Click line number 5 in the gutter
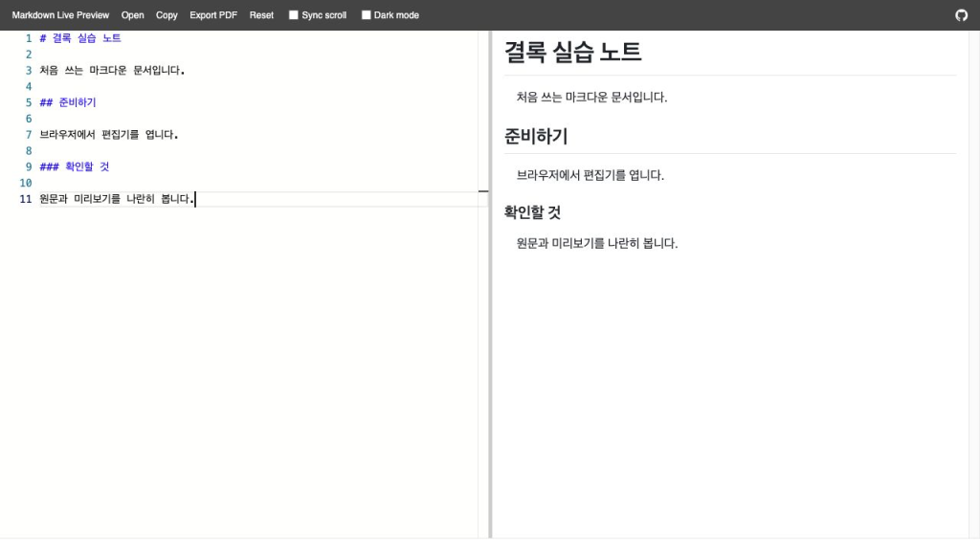 (28, 102)
